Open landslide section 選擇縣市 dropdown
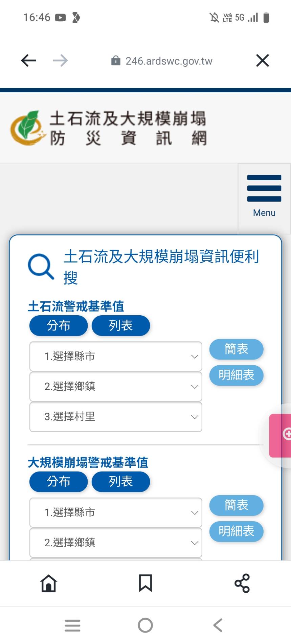The image size is (291, 644). coord(116,512)
